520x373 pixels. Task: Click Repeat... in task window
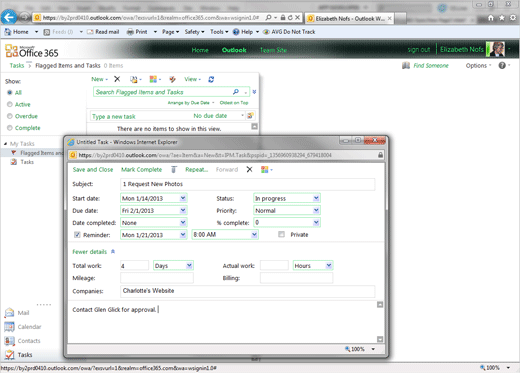[196, 170]
